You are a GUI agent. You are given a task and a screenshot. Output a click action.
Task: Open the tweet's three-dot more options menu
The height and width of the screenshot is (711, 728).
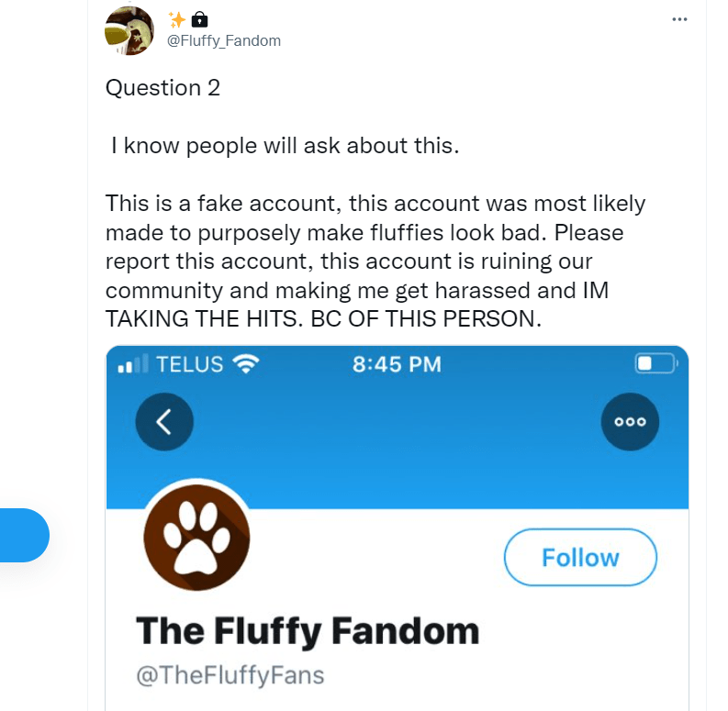679,19
